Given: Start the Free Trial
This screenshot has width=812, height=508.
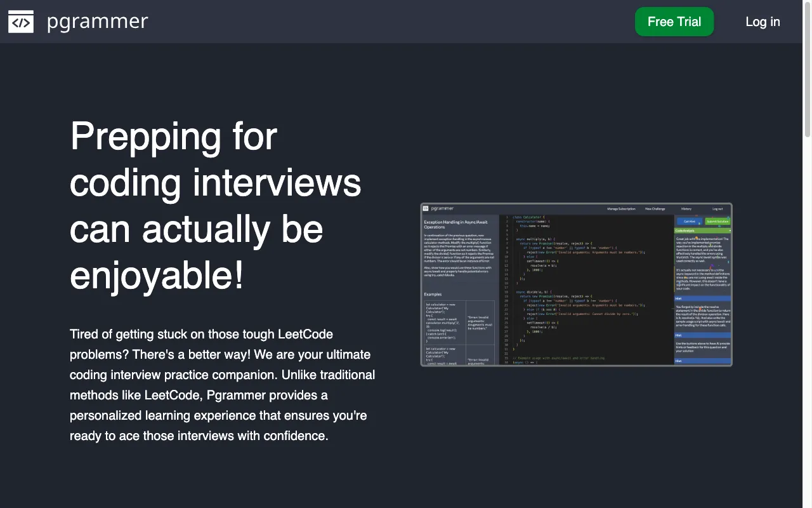Looking at the screenshot, I should pyautogui.click(x=674, y=22).
